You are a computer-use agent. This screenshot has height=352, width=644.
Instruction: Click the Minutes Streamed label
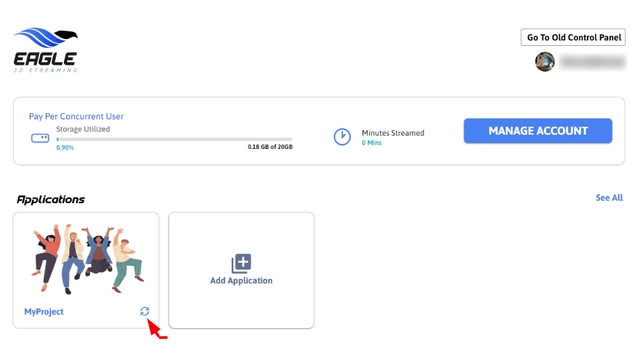[x=393, y=133]
